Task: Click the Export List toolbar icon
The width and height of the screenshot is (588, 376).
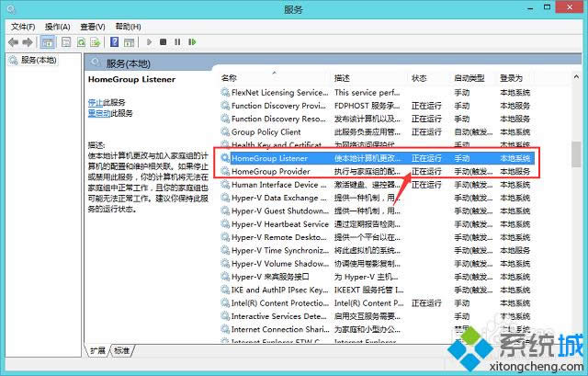Action: coord(96,42)
